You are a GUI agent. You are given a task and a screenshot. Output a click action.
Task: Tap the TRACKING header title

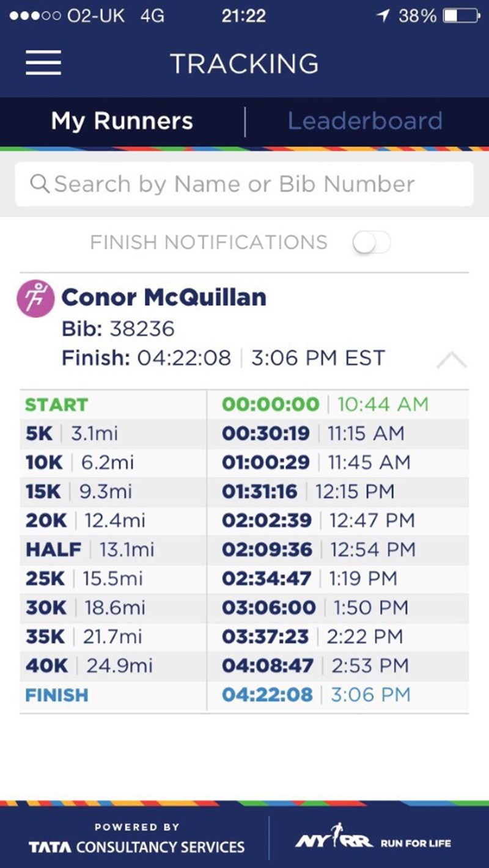click(x=244, y=64)
